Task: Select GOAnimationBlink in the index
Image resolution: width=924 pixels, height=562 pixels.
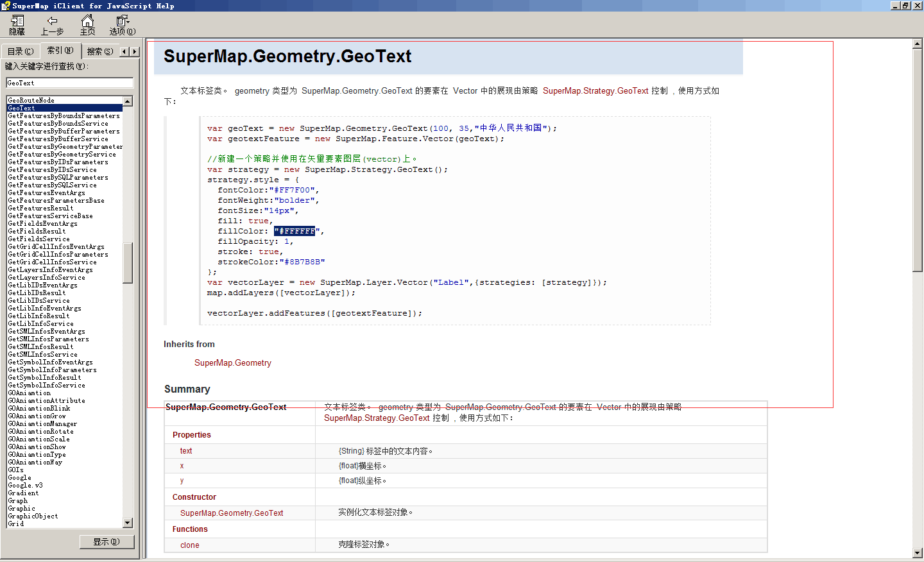Action: point(38,408)
